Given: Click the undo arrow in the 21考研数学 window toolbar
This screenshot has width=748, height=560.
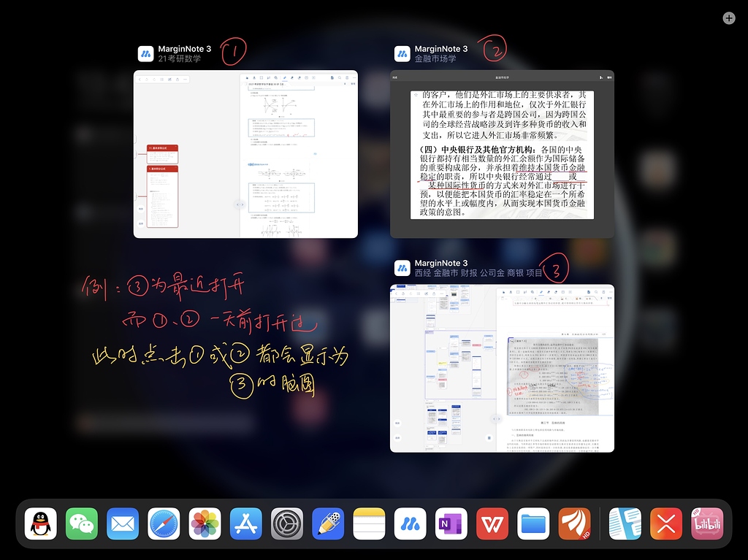Looking at the screenshot, I should point(146,78).
